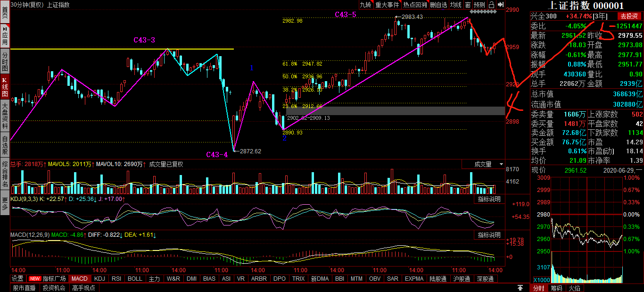Switch to the RSI indicator tab
The image size is (644, 292).
pyautogui.click(x=116, y=279)
